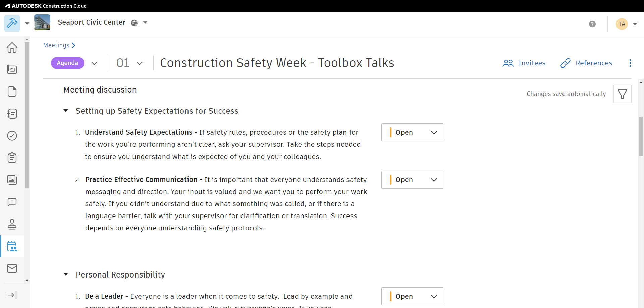Screen dimensions: 644x308
Task: Open the Forms clipboard icon
Action: pos(12,158)
